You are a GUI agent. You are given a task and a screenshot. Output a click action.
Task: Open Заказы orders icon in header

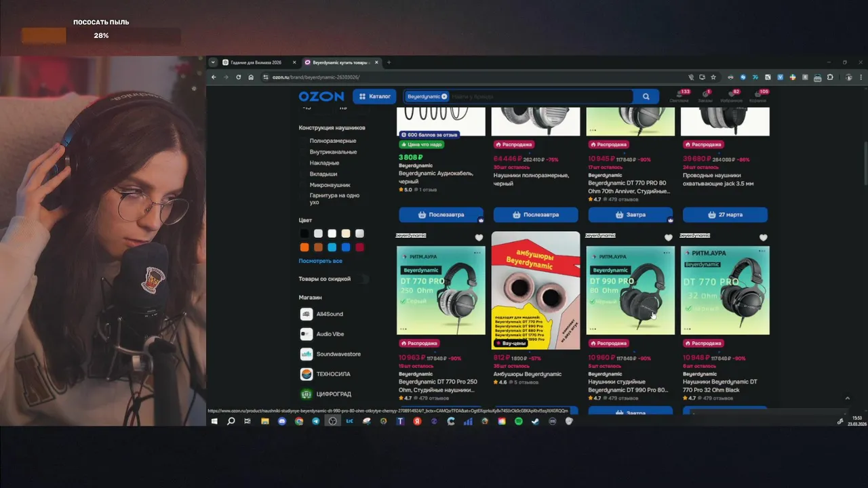pos(705,96)
